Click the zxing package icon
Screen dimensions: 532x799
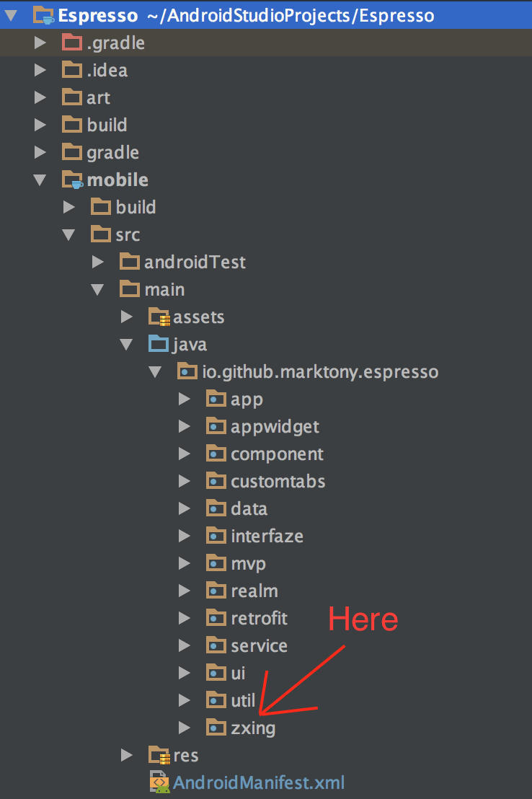click(x=216, y=728)
